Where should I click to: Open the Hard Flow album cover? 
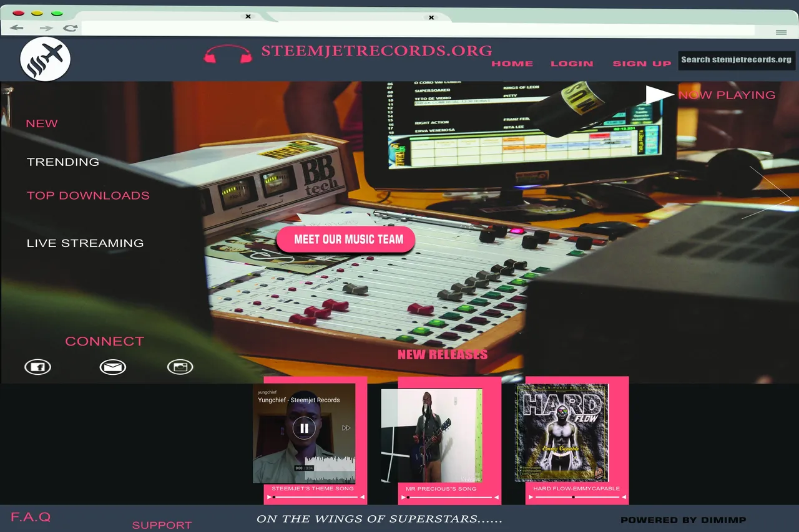click(562, 432)
